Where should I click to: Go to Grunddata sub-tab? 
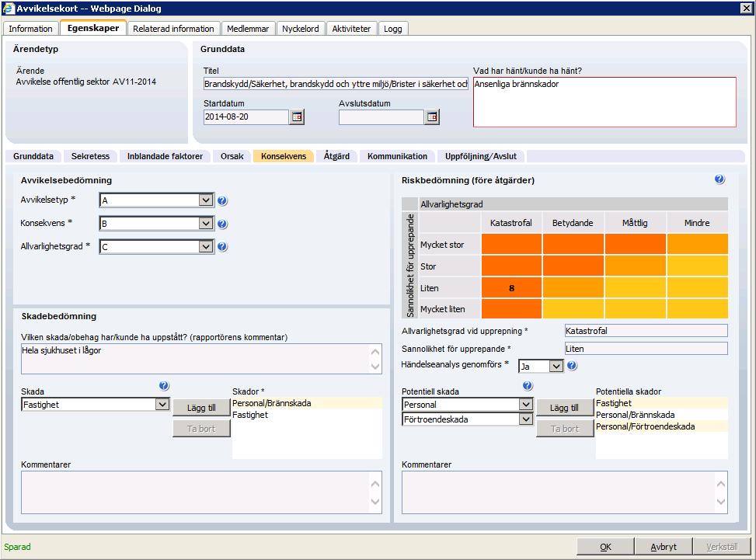click(x=33, y=156)
